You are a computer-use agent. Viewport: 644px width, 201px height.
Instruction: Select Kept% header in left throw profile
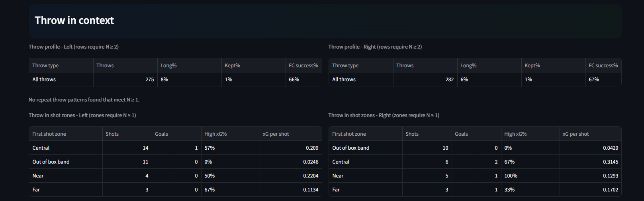pyautogui.click(x=253, y=65)
